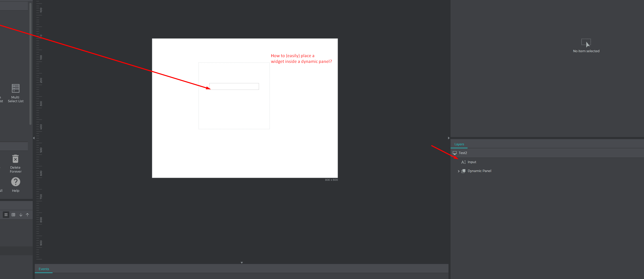Click the Delete Forever trash icon
Screen dimensions: 644x279
pyautogui.click(x=15, y=159)
